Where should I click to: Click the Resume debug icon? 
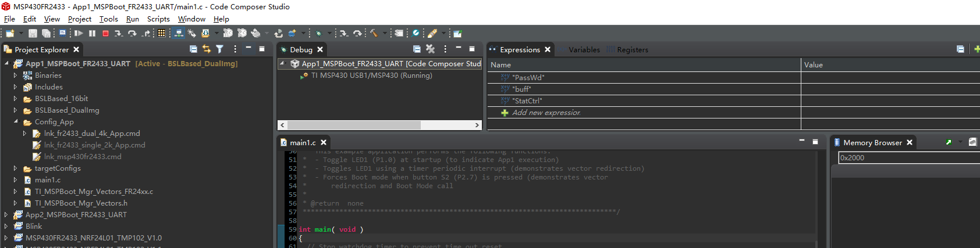point(79,33)
